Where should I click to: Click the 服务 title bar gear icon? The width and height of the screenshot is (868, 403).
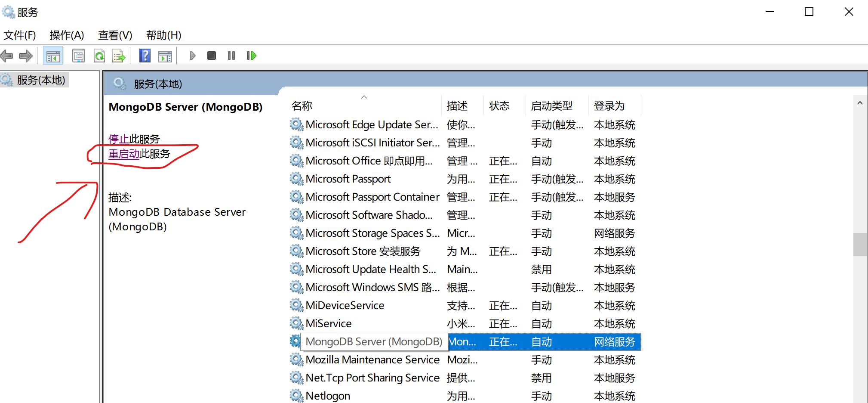click(x=9, y=12)
